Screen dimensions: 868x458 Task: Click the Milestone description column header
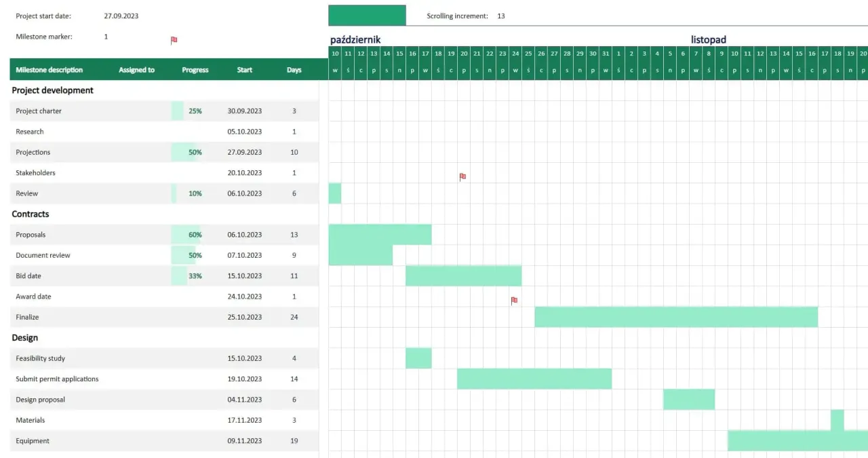click(x=50, y=70)
